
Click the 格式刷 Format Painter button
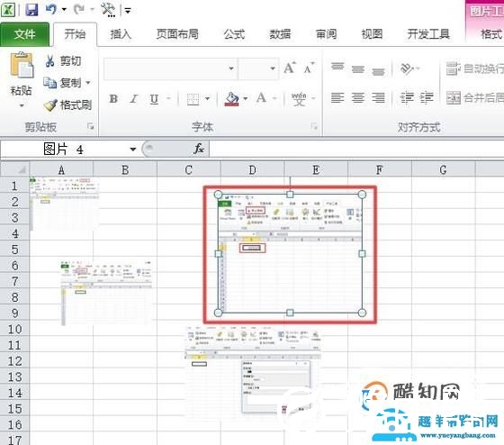point(67,105)
